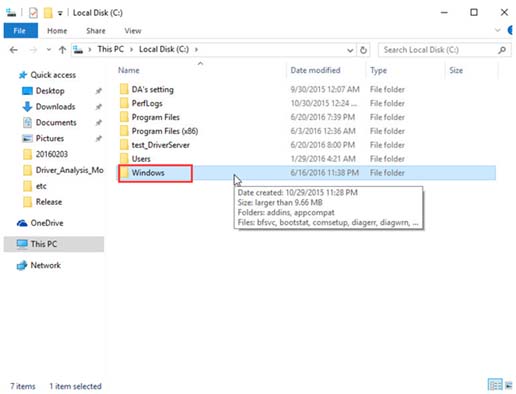Click the PerfLogs folder name
This screenshot has height=394, width=516.
click(147, 103)
